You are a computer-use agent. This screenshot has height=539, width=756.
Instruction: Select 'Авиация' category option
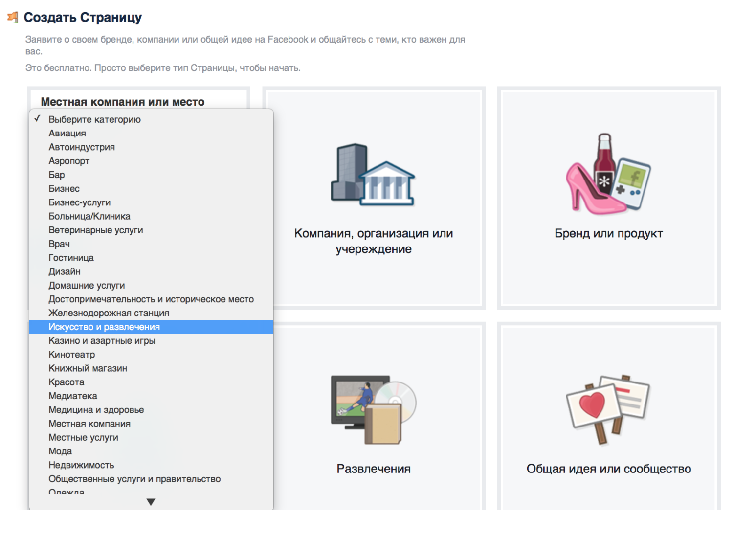coord(67,134)
